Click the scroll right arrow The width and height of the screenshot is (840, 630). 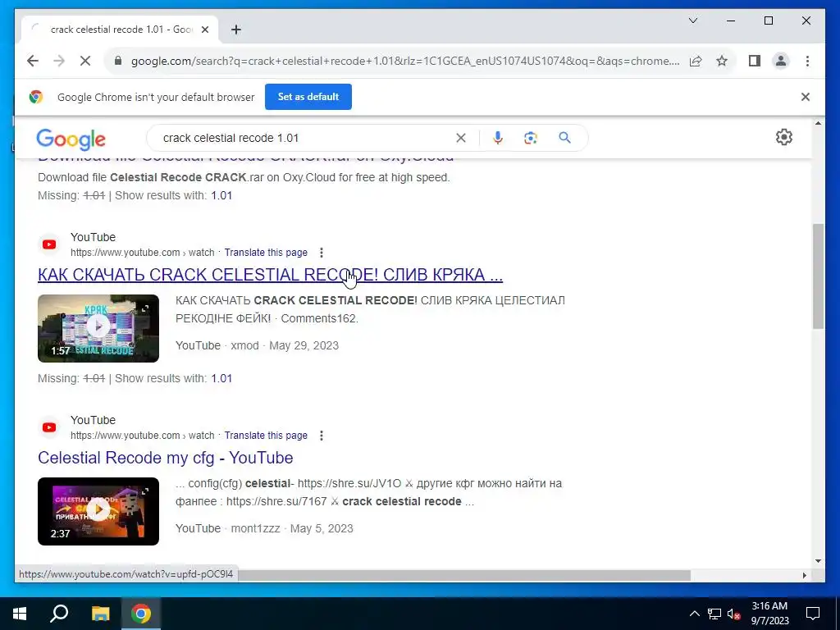tap(804, 575)
